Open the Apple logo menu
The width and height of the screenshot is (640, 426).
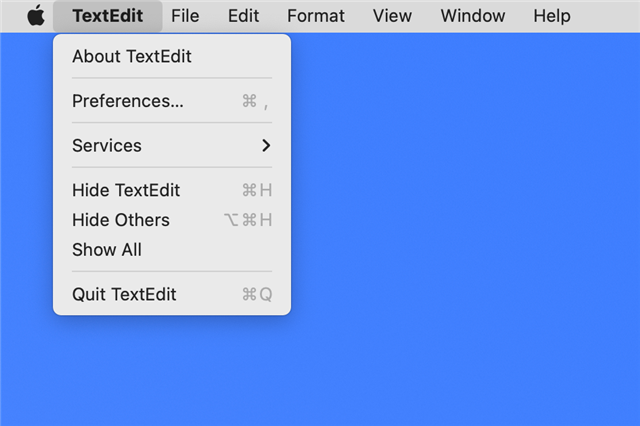(x=36, y=16)
